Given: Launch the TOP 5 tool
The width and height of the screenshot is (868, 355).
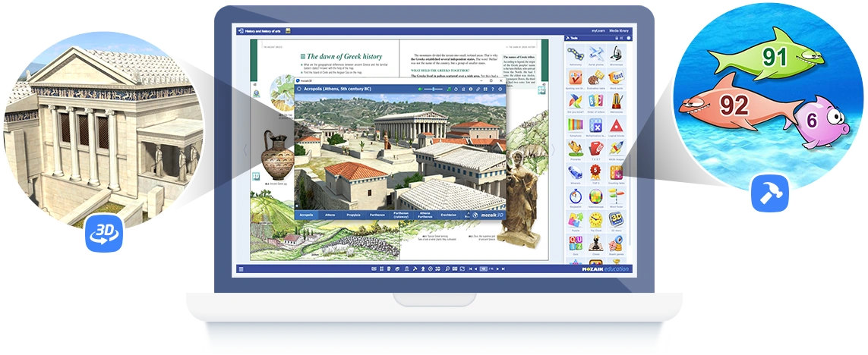Looking at the screenshot, I should point(595,174).
